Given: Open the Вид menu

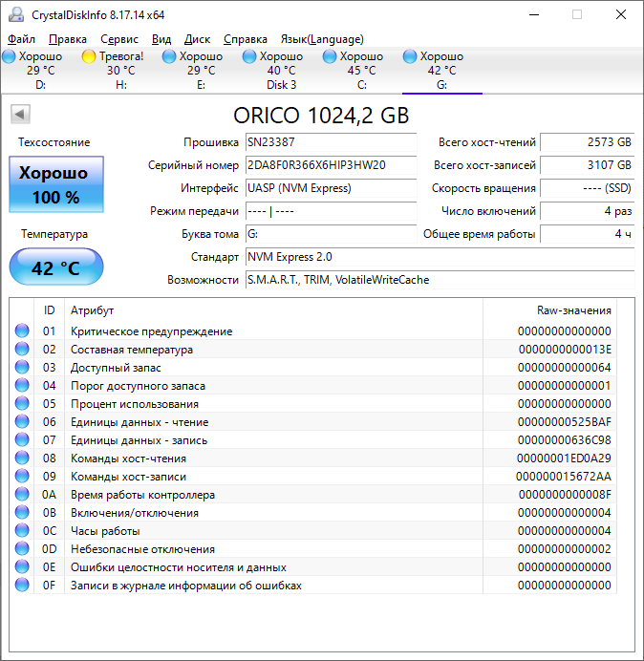Looking at the screenshot, I should coord(161,39).
